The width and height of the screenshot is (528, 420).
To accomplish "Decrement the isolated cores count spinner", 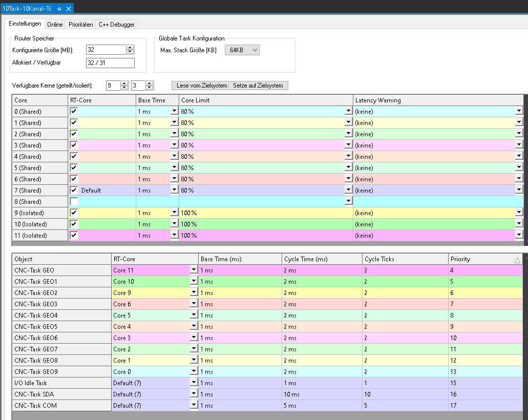I will coord(149,88).
